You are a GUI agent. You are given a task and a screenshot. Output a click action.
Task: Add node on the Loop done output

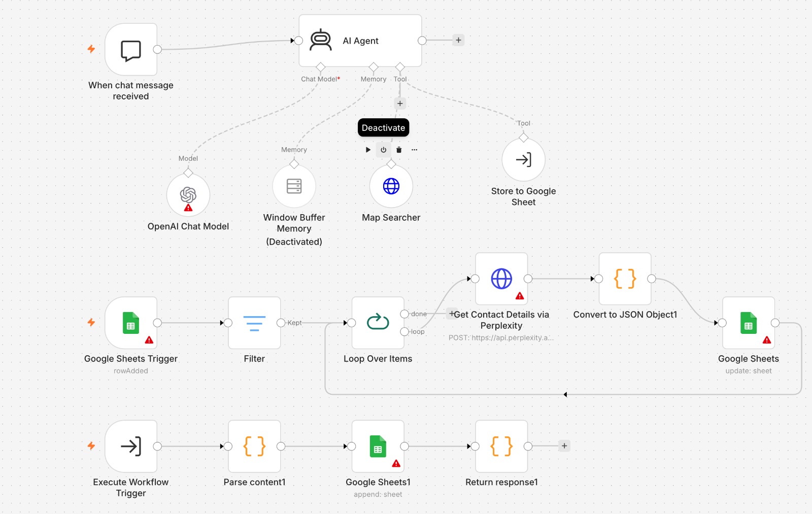451,314
